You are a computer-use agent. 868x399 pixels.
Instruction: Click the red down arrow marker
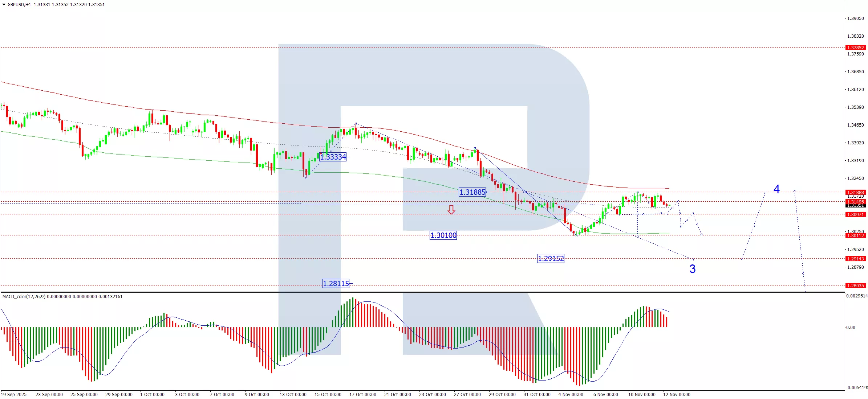point(451,210)
